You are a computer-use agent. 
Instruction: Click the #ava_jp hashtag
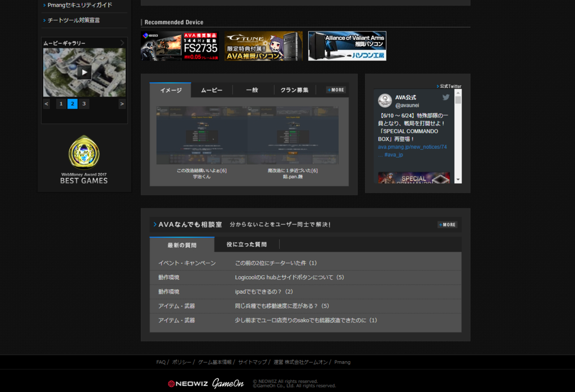[394, 155]
